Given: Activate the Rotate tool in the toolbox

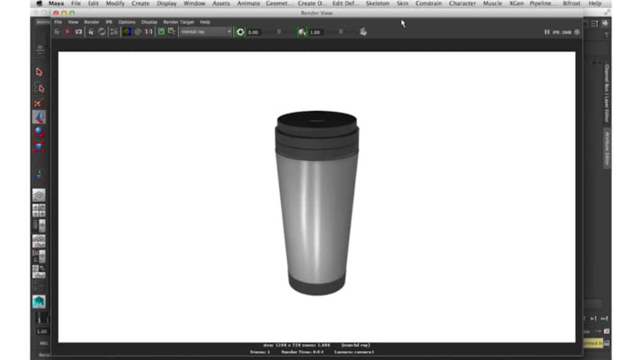Looking at the screenshot, I should (x=39, y=132).
